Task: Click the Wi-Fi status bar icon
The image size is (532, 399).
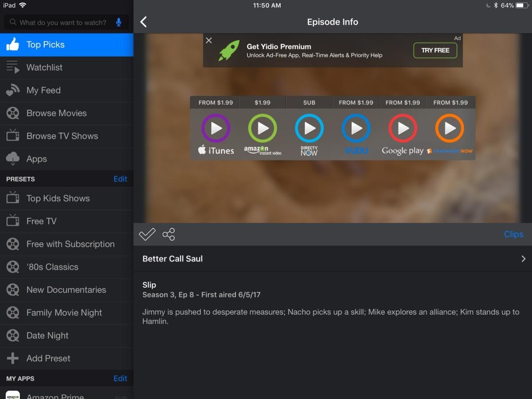Action: tap(23, 5)
